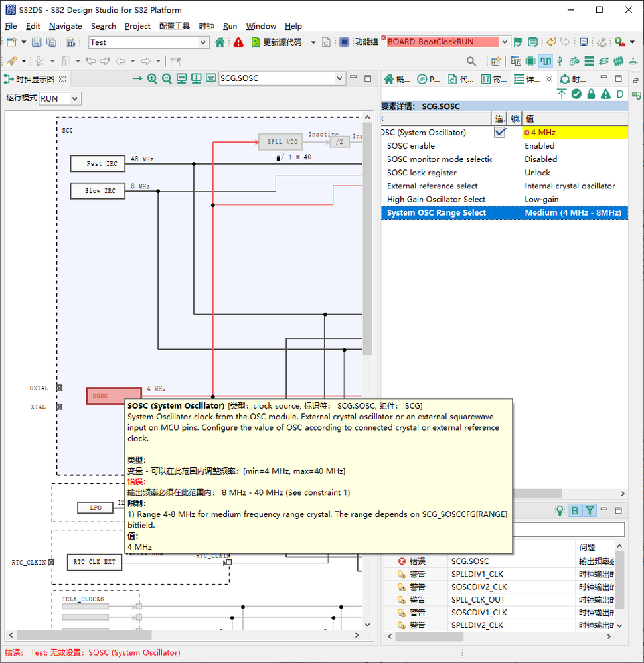Click the External reference select row
The height and width of the screenshot is (663, 644).
(505, 186)
